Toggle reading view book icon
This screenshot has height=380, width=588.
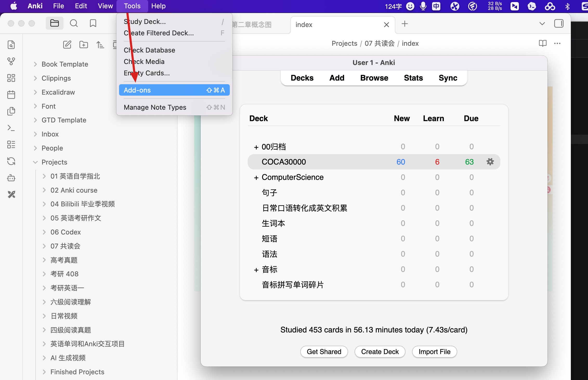[543, 43]
